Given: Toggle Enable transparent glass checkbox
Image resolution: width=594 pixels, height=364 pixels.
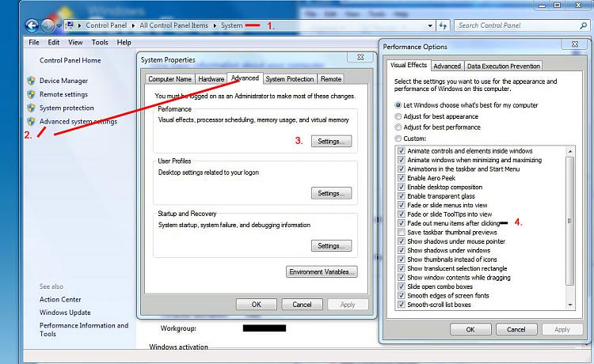Looking at the screenshot, I should pos(402,196).
